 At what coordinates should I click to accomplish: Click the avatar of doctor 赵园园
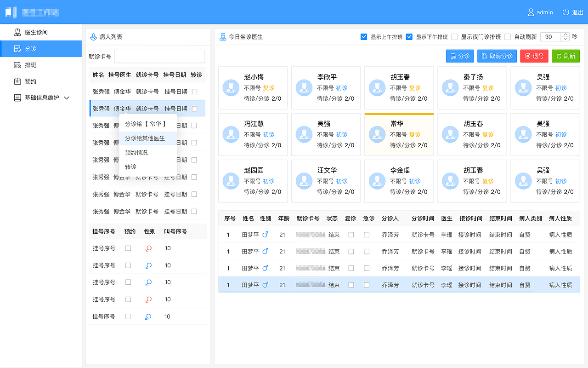pos(231,181)
